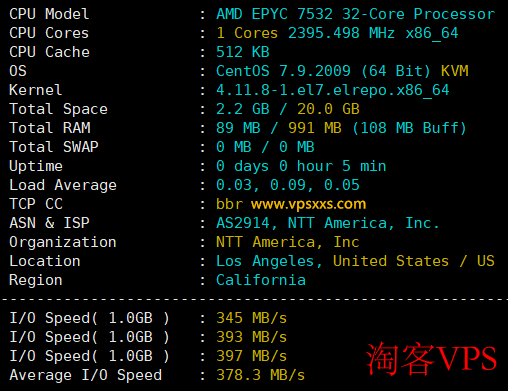Select the 'California' region value
The height and width of the screenshot is (391, 508).
(x=261, y=280)
